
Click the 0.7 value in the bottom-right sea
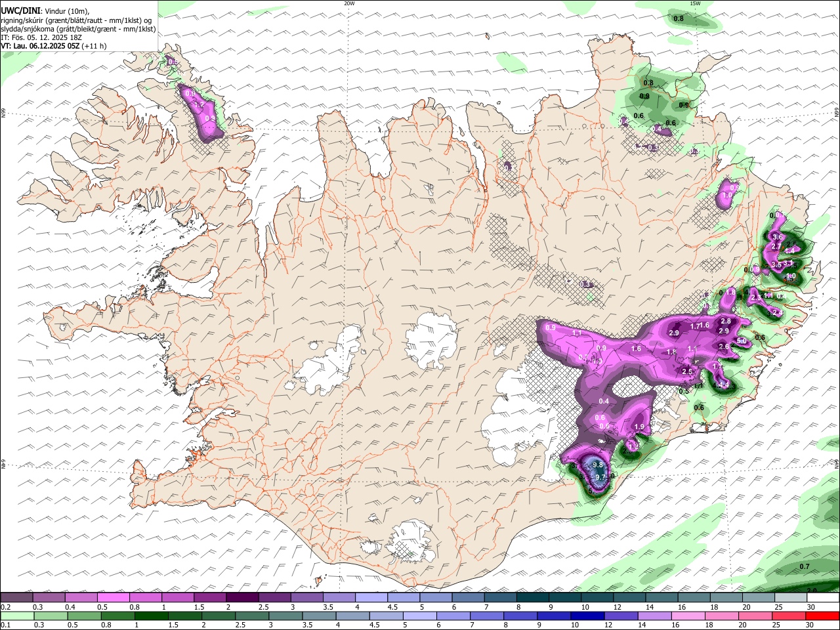coord(805,566)
